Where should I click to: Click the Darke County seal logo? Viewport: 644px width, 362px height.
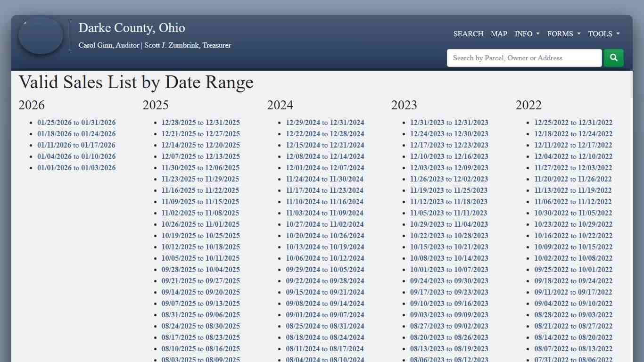click(41, 35)
